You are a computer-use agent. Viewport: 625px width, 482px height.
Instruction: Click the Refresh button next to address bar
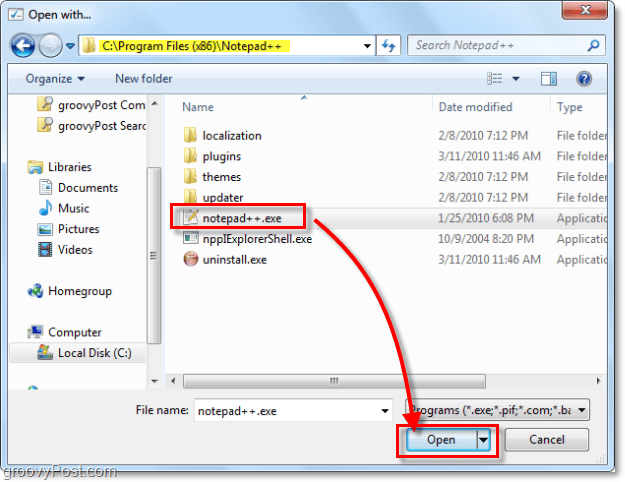(389, 46)
